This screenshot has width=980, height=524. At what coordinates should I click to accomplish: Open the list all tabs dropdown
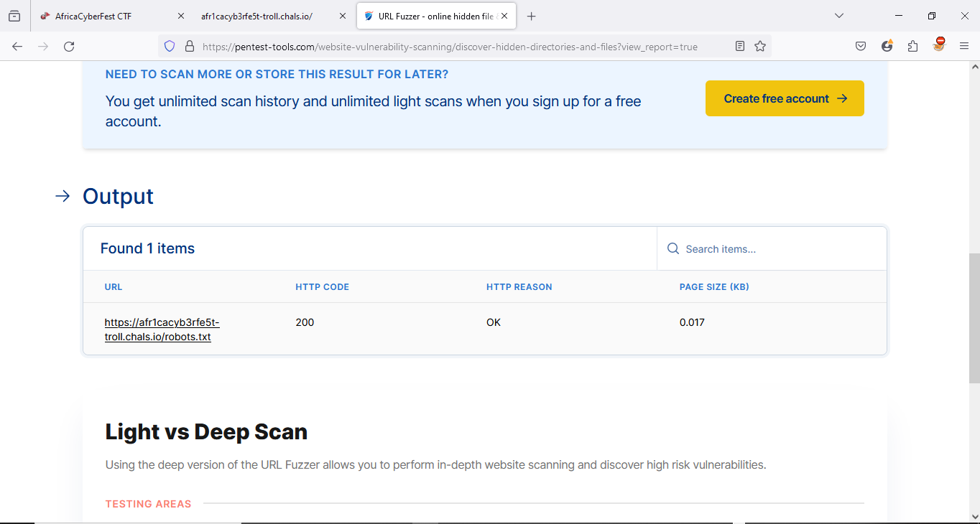pyautogui.click(x=838, y=16)
